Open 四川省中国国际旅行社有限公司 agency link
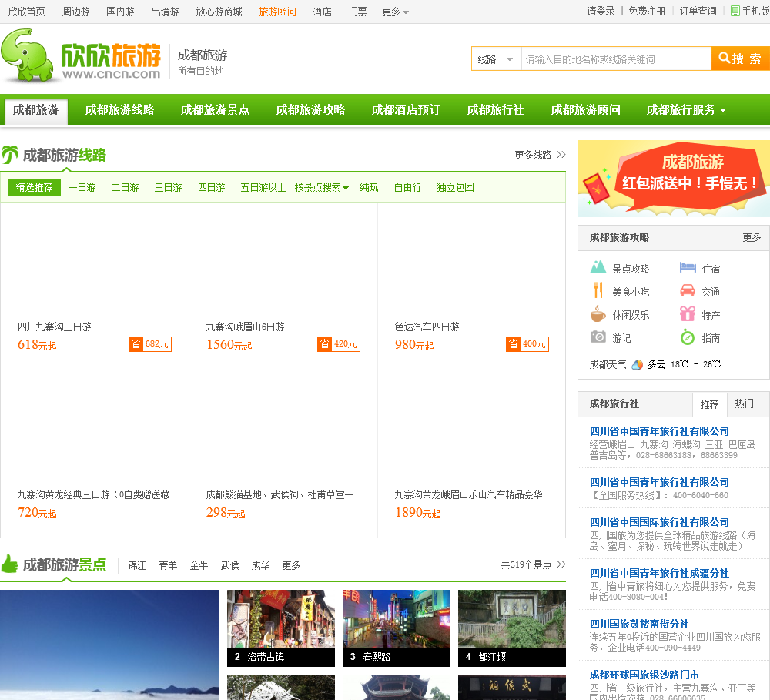 [659, 522]
